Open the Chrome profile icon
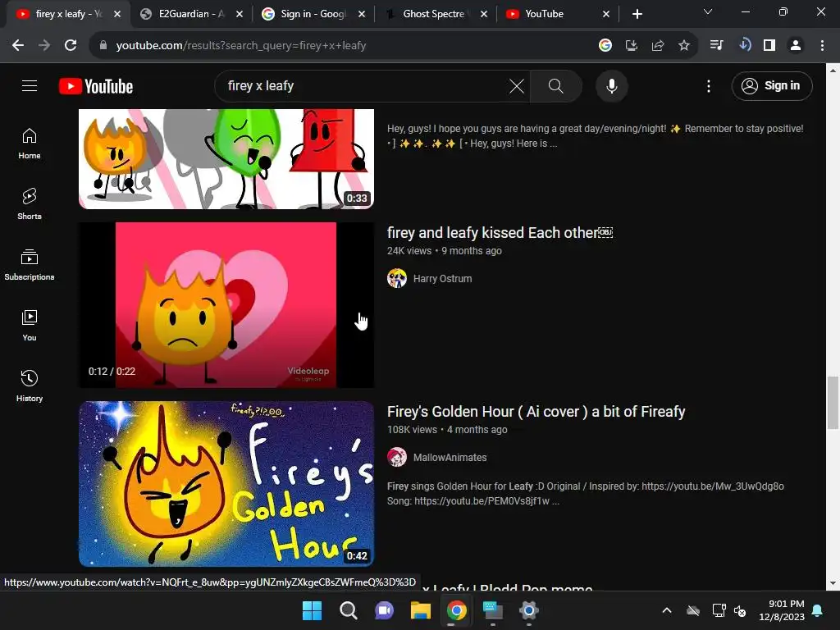Image resolution: width=840 pixels, height=630 pixels. coord(796,46)
